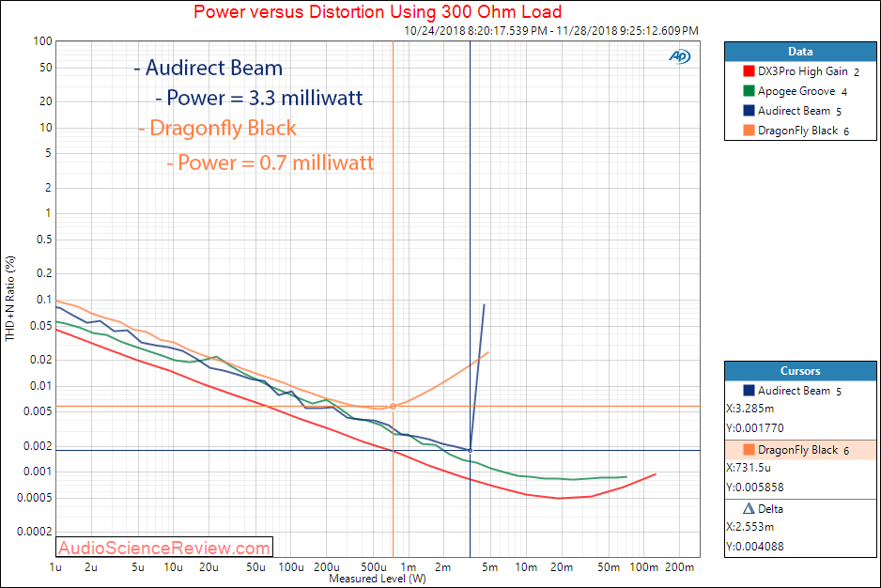
Task: Click the measurement date range timestamp
Action: point(551,30)
